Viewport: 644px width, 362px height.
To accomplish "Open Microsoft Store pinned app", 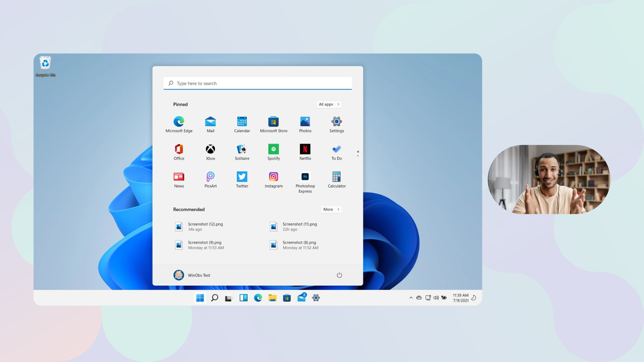I will click(274, 124).
